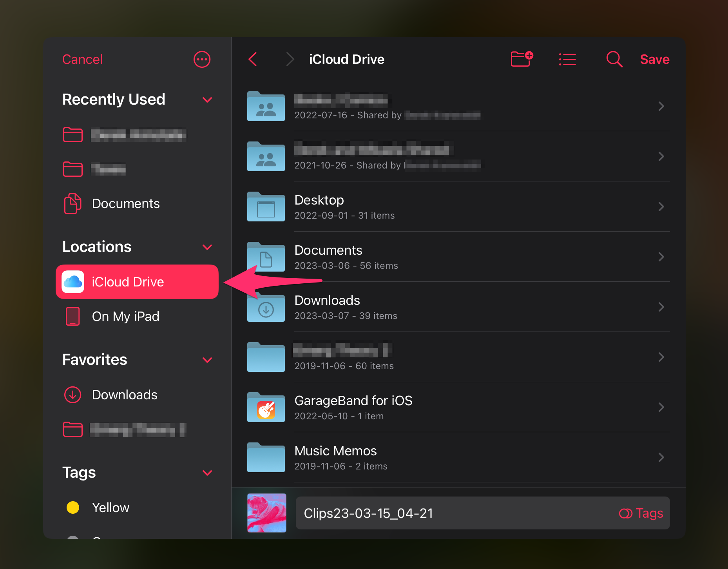Tap Save to save the file

654,59
